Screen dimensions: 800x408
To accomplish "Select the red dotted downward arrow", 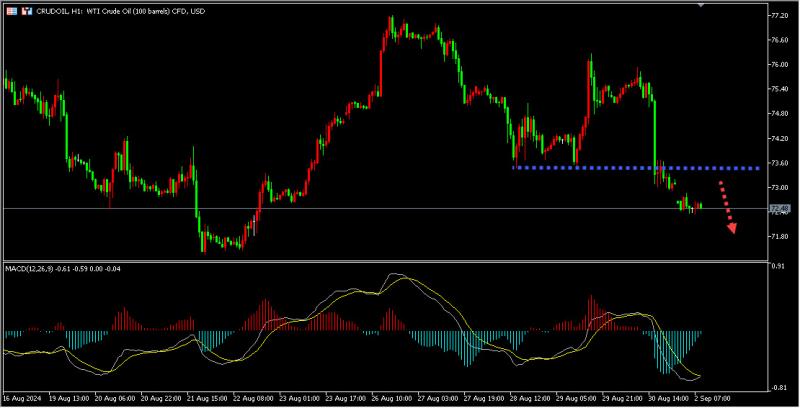I will [x=727, y=207].
